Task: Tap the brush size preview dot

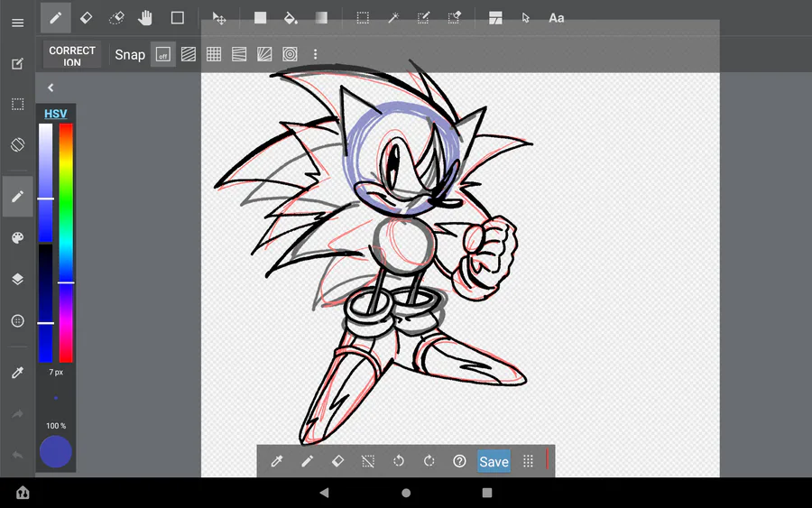Action: [56, 398]
